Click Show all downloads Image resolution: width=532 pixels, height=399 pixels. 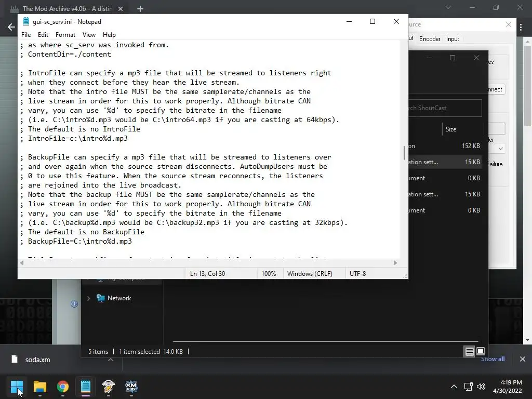[493, 359]
